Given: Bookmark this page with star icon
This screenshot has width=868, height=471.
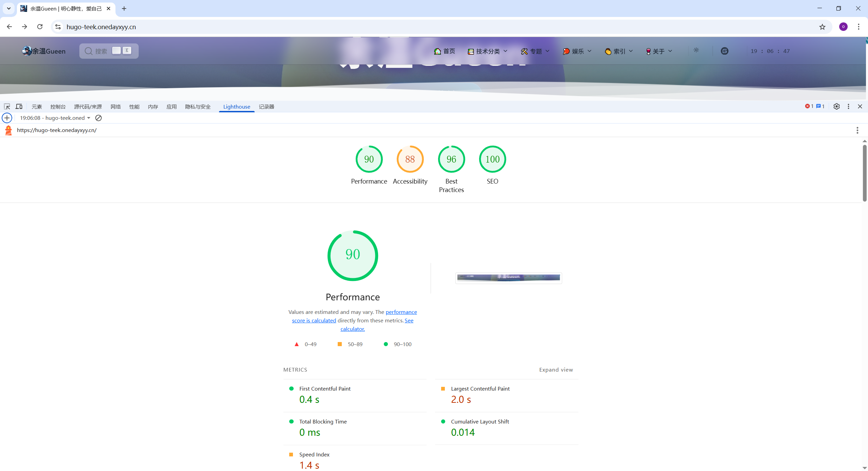Looking at the screenshot, I should click(822, 27).
